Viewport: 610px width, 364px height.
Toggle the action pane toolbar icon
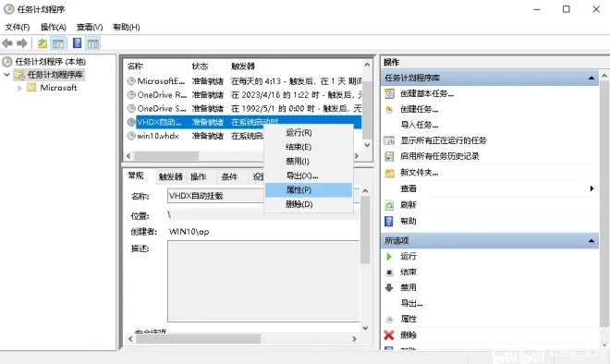pyautogui.click(x=93, y=43)
